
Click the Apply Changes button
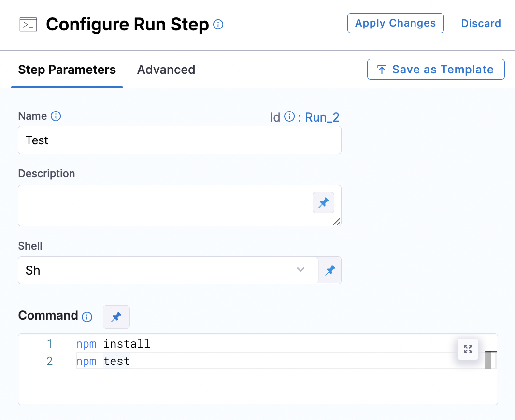[396, 23]
